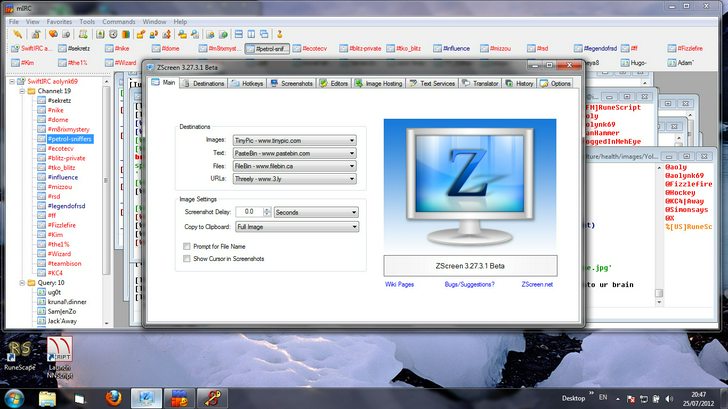Viewport: 728px width, 409px height.
Task: Switch to the Hotkeys tab
Action: point(248,84)
